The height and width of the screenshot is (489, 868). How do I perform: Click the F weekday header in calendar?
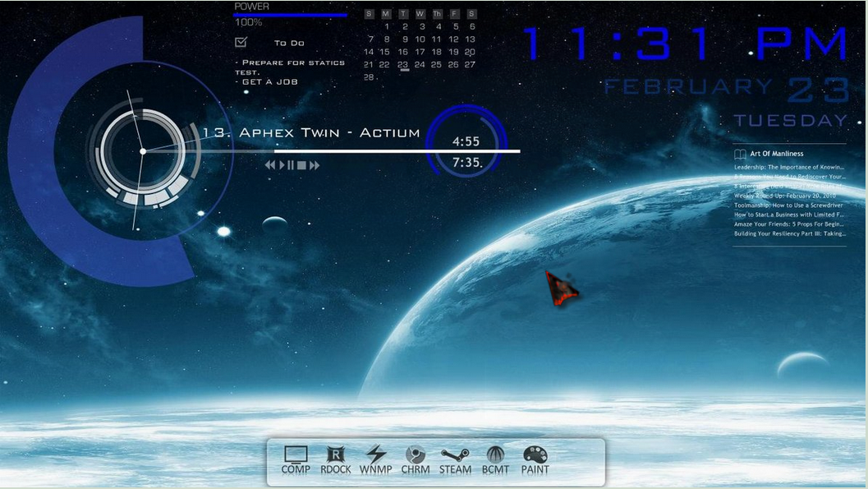454,14
